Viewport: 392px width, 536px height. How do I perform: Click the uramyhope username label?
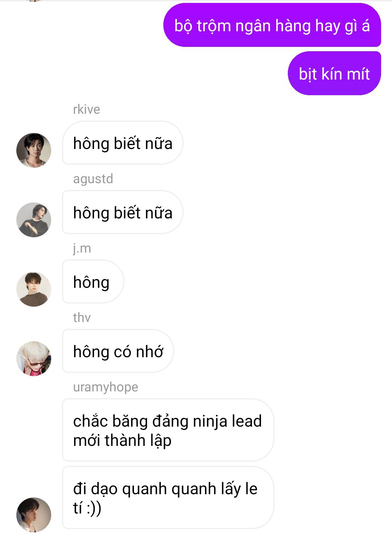coord(106,387)
